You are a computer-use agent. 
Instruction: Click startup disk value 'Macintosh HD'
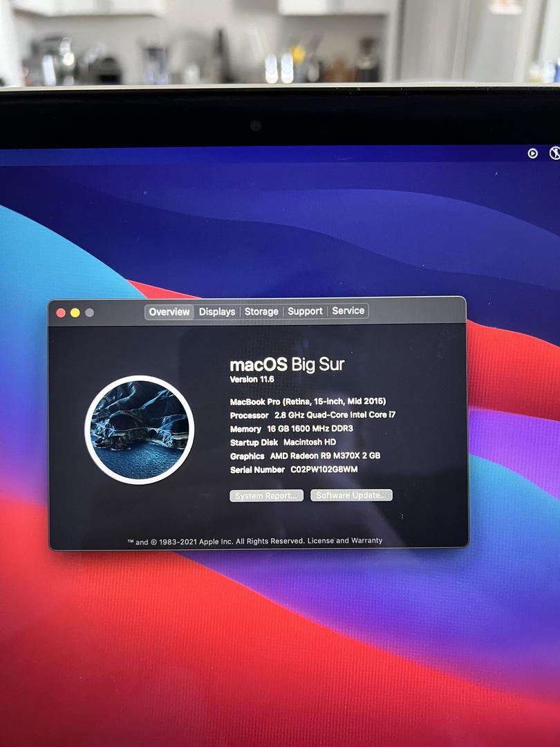[310, 442]
